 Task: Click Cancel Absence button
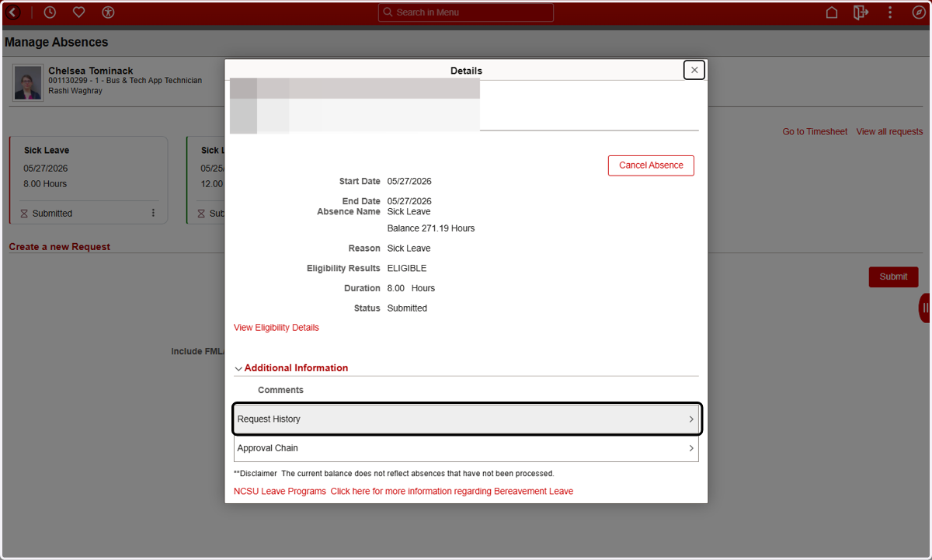point(651,165)
